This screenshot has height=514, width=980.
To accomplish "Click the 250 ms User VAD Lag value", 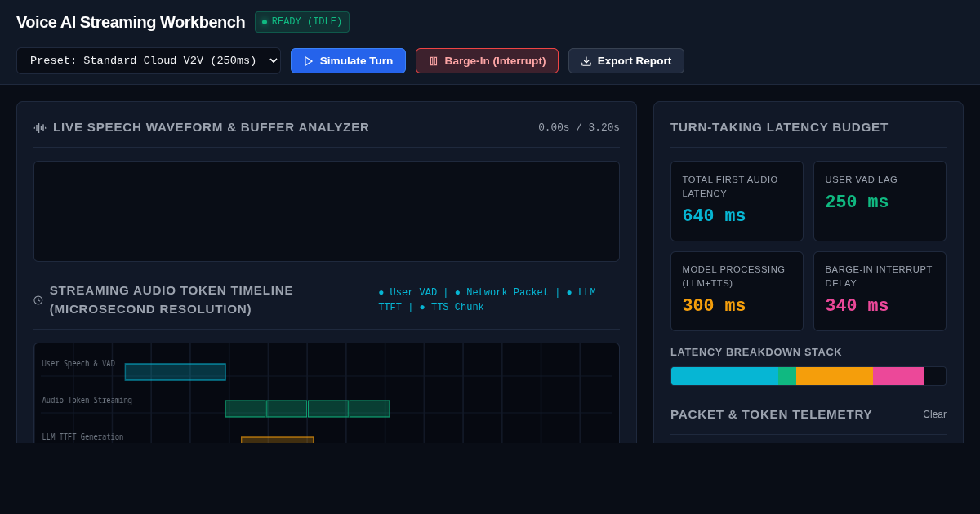I will click(x=857, y=202).
